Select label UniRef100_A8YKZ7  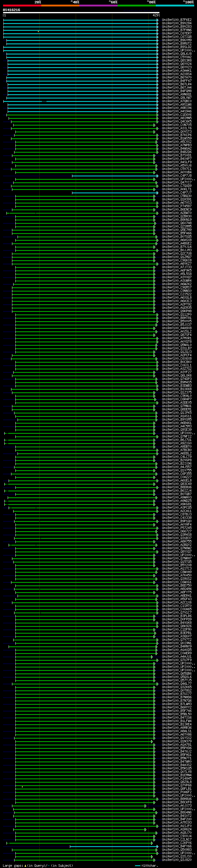point(177,264)
